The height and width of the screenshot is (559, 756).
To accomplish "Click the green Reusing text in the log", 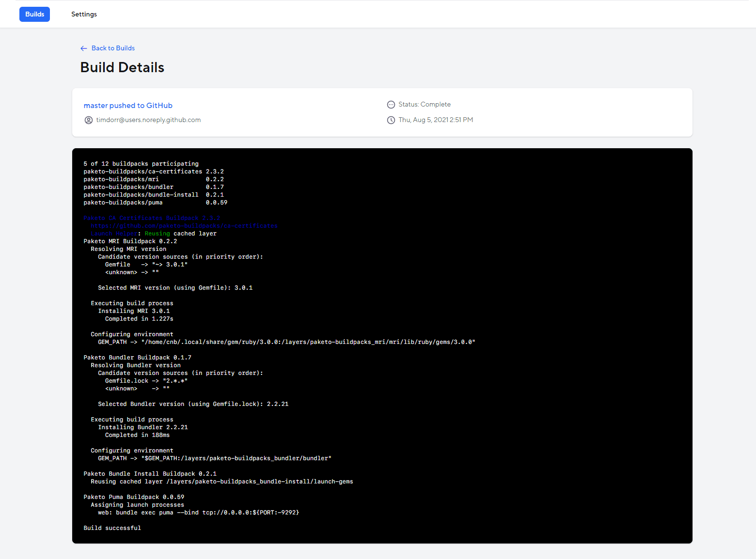I will (157, 233).
